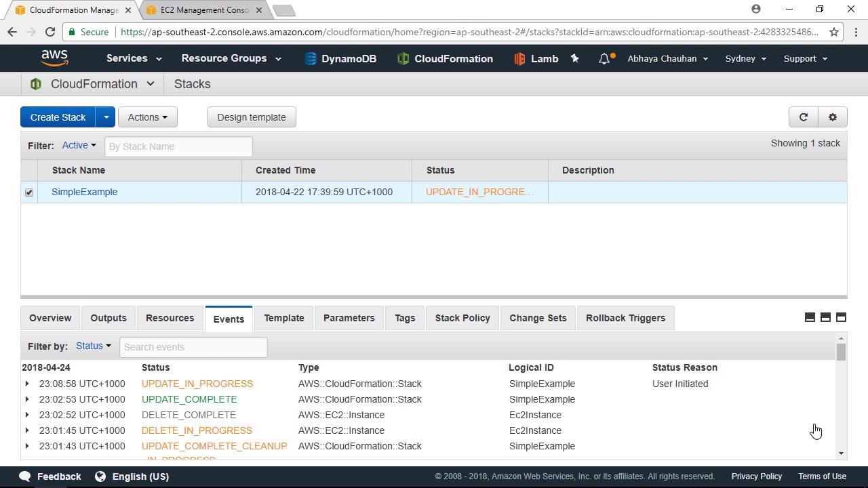Click the By Stack Name filter field

(178, 146)
